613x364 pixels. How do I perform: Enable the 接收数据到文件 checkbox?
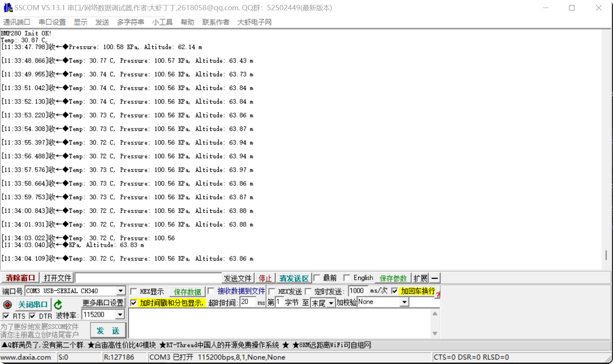(211, 291)
